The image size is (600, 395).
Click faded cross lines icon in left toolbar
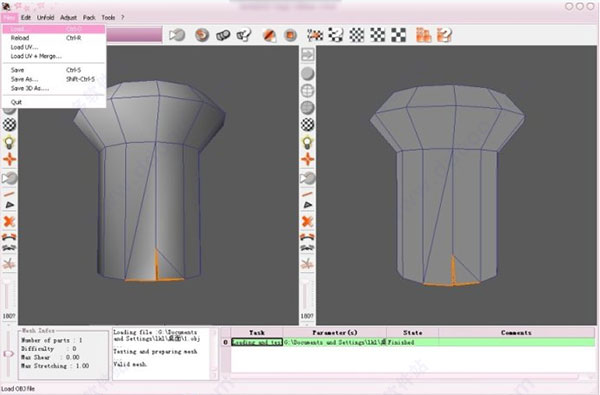click(x=9, y=264)
